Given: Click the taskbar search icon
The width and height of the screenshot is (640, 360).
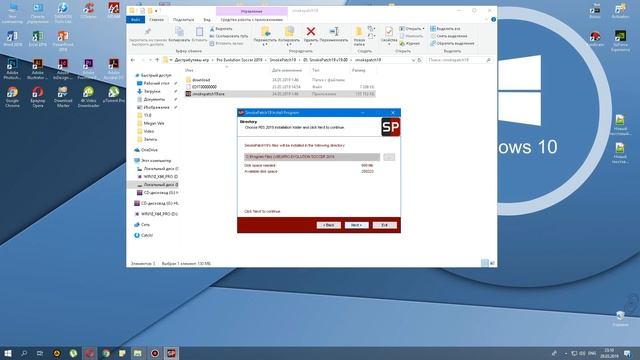Looking at the screenshot, I should (24, 353).
